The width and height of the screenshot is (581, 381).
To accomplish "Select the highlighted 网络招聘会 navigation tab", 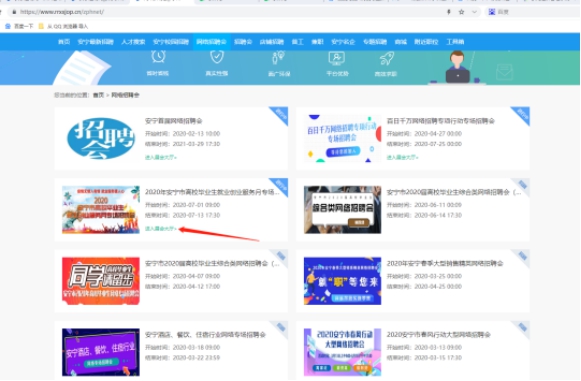I will pyautogui.click(x=211, y=42).
